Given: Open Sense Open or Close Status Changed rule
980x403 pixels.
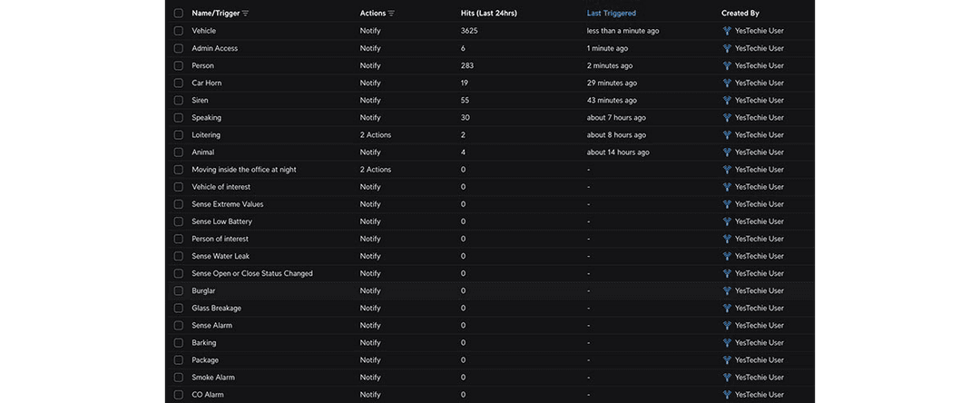Looking at the screenshot, I should (x=252, y=273).
